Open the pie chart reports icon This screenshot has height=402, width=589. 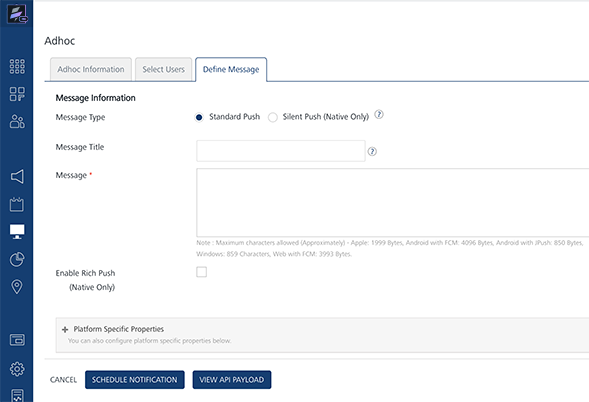click(17, 259)
